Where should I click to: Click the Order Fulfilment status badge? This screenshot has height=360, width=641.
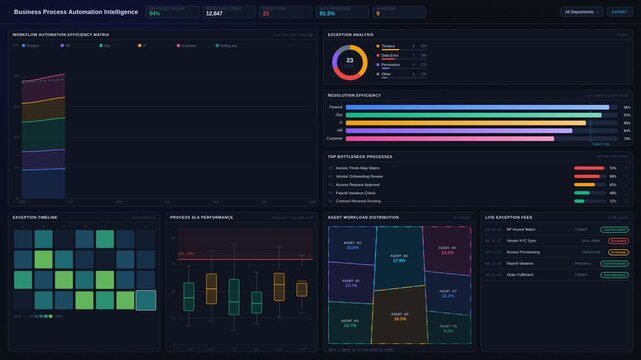click(x=614, y=275)
